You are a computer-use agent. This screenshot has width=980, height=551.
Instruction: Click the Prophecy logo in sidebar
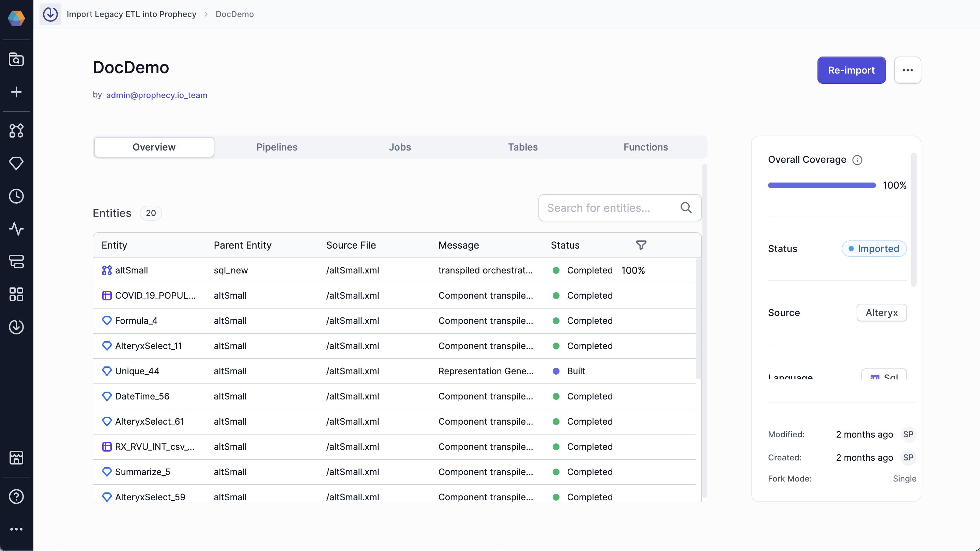[16, 17]
